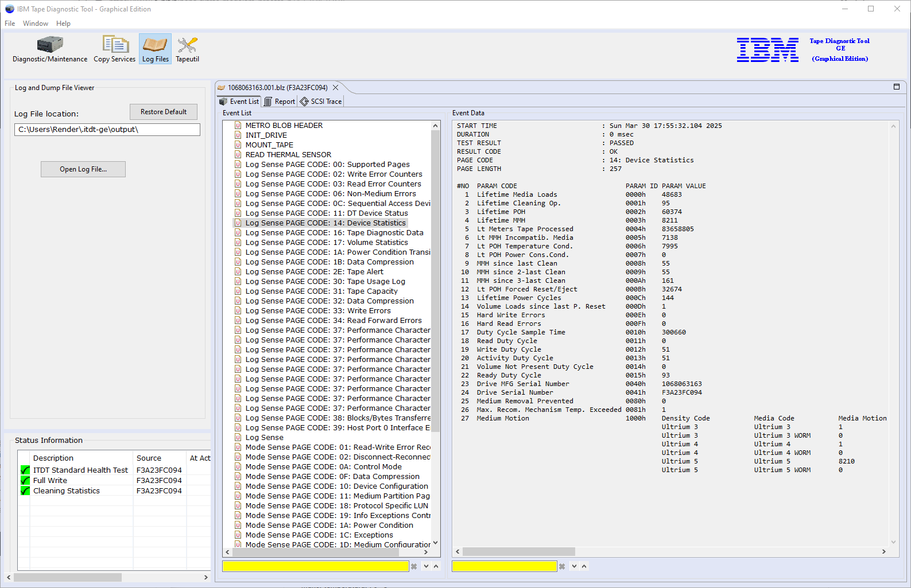The width and height of the screenshot is (911, 588).
Task: Open the Help menu
Action: [63, 24]
